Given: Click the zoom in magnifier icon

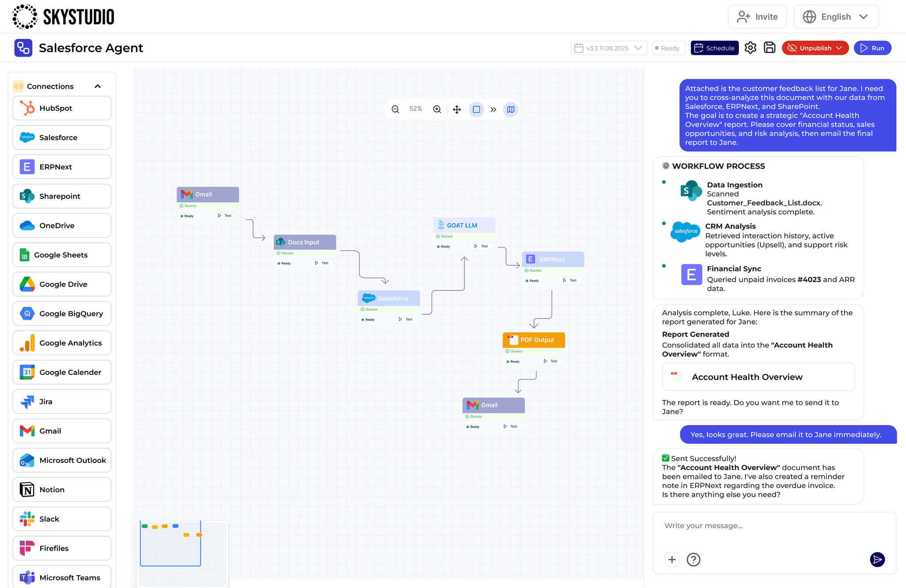Looking at the screenshot, I should [437, 109].
